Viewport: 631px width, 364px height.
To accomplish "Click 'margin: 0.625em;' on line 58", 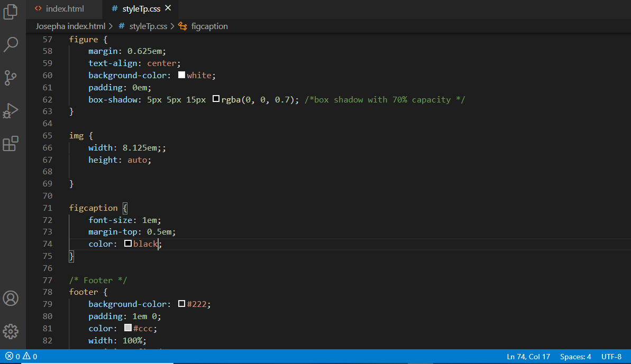I will (x=127, y=51).
